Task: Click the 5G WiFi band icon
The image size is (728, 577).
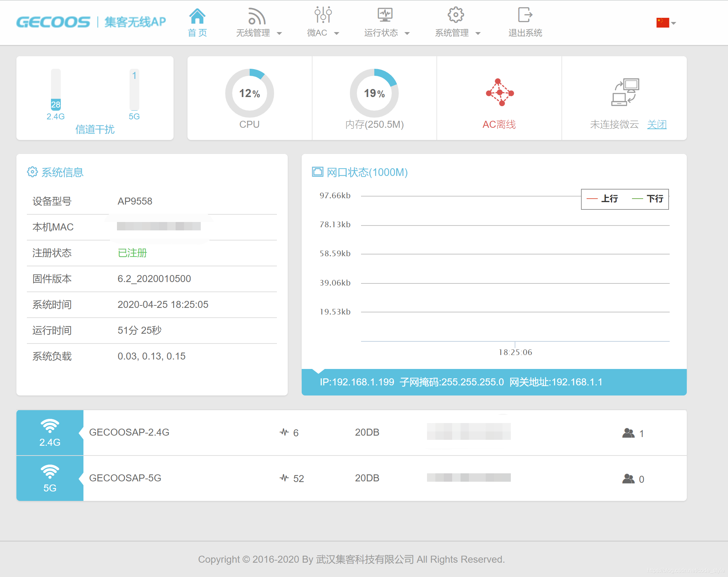Action: point(50,472)
